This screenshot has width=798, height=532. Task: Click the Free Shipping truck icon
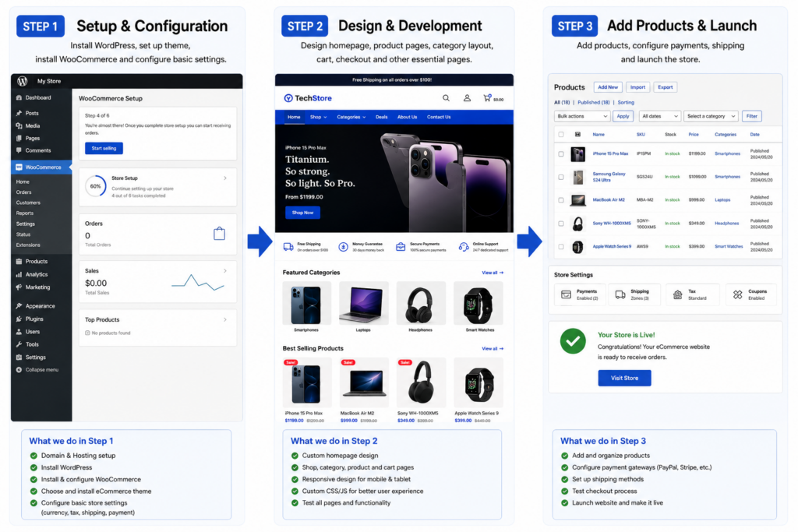coord(288,247)
